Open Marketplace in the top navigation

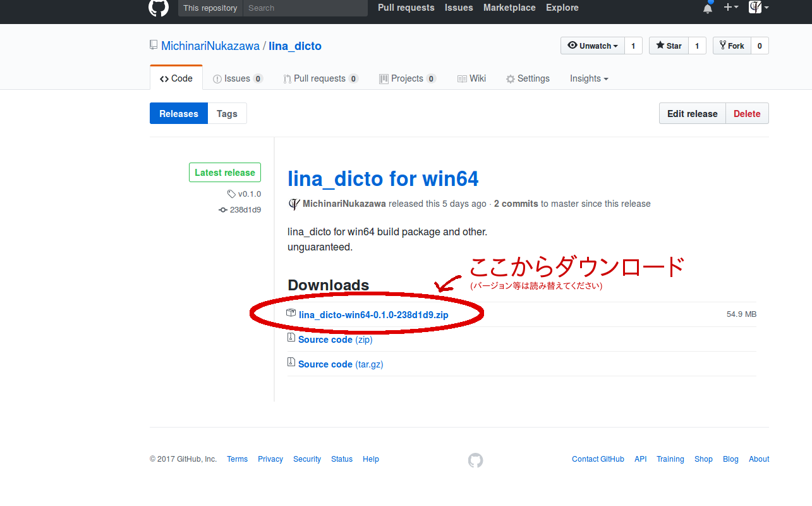(509, 8)
